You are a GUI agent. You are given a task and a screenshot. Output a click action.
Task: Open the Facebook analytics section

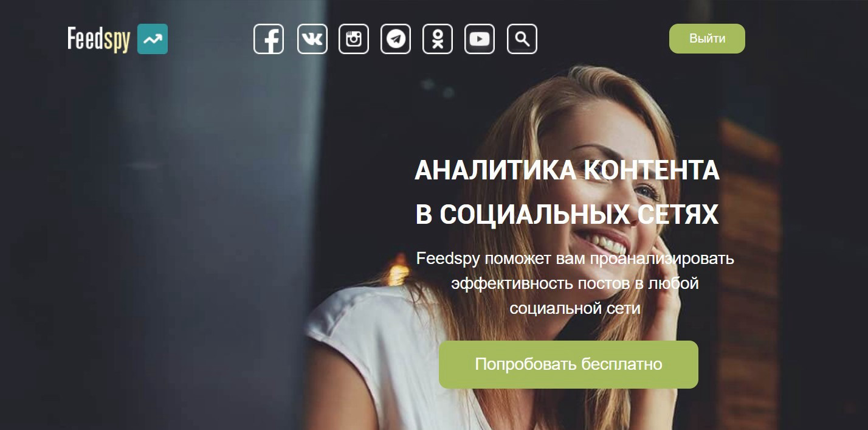269,39
